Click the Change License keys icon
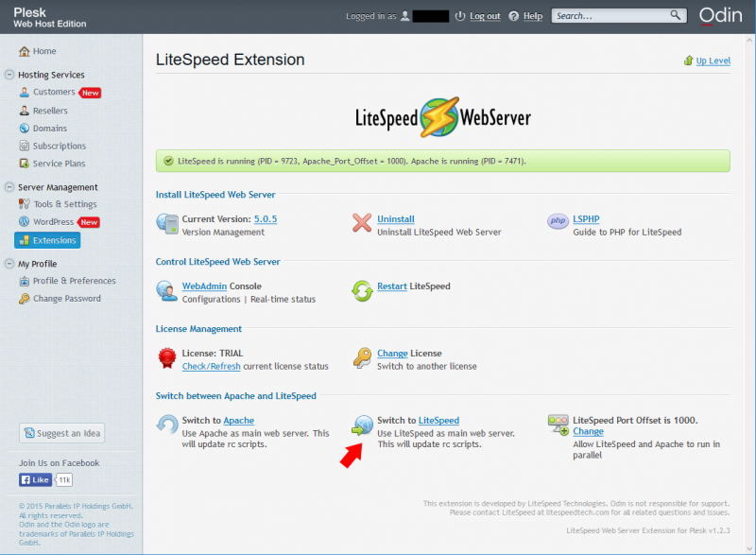Image resolution: width=756 pixels, height=555 pixels. click(362, 357)
